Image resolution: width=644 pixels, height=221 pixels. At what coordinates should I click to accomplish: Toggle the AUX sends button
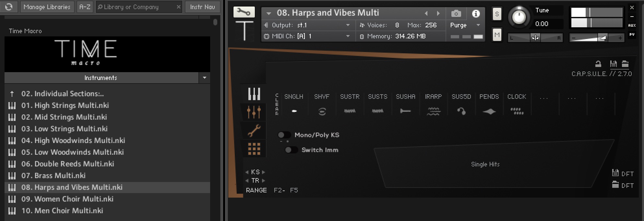pyautogui.click(x=632, y=25)
